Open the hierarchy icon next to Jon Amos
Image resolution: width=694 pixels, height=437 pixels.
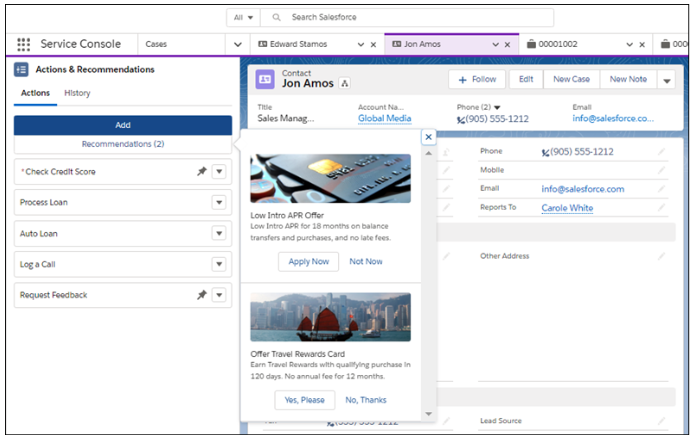(x=344, y=83)
